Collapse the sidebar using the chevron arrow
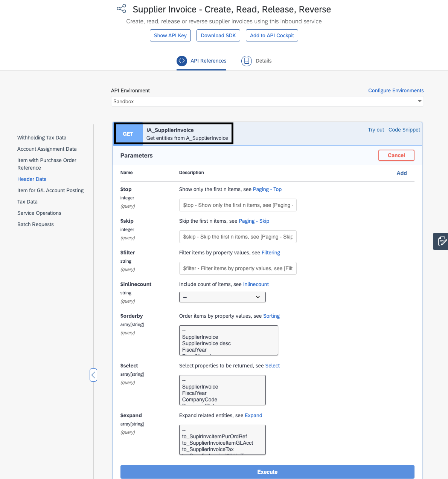This screenshot has height=479, width=448. tap(93, 375)
